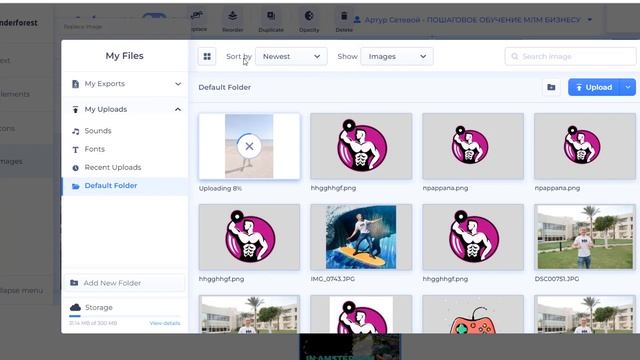Viewport: 640px width, 360px height.
Task: Open Opacity in the background editor toolbar
Action: tap(309, 20)
